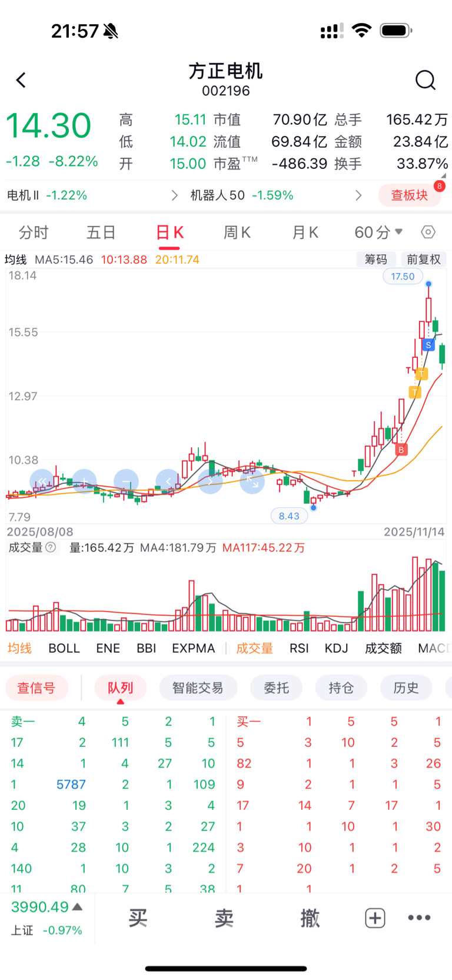The height and width of the screenshot is (980, 452).
Task: Open 智能交易 pill
Action: point(198,687)
